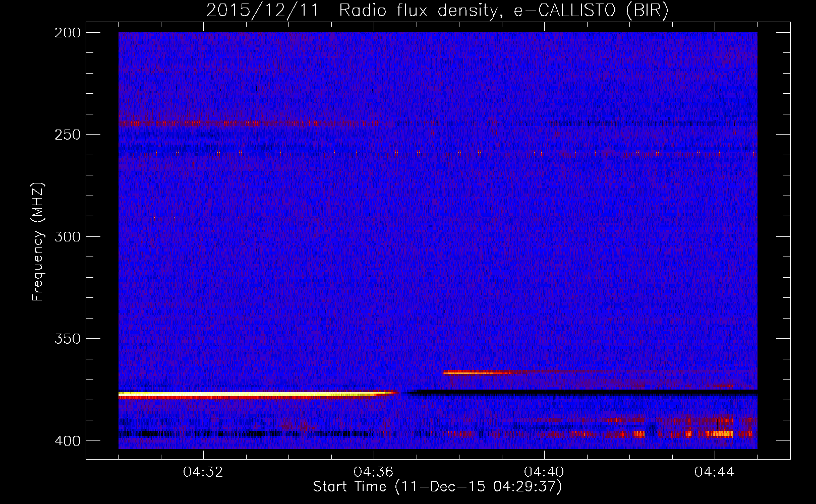Click the 04:40 time tick label
Viewport: 816px width, 504px height.
(544, 472)
